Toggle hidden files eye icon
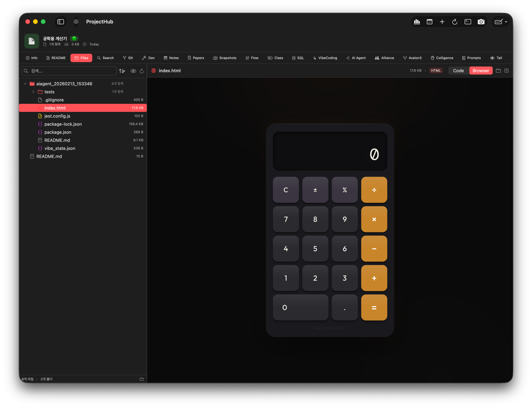The height and width of the screenshot is (408, 532). click(133, 71)
